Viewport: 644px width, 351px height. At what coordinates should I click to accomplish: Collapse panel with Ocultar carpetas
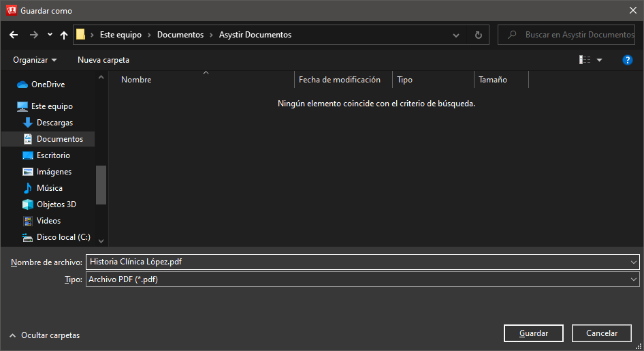[x=44, y=335]
